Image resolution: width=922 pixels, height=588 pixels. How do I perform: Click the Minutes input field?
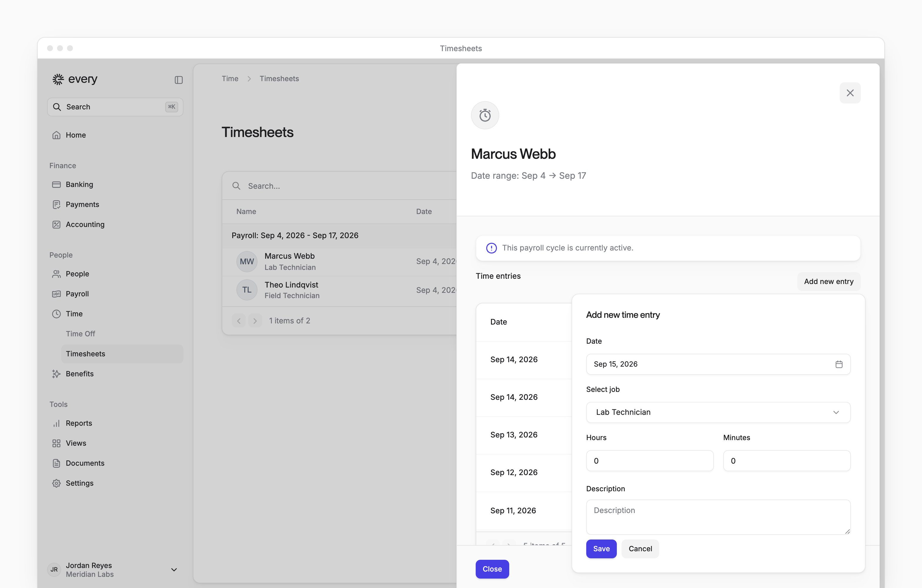pos(786,460)
